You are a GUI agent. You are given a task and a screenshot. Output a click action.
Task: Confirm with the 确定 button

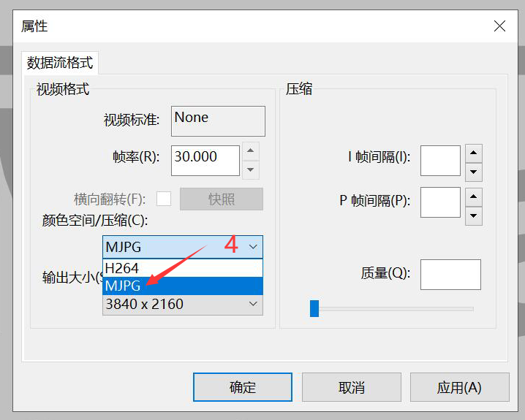[x=243, y=387]
